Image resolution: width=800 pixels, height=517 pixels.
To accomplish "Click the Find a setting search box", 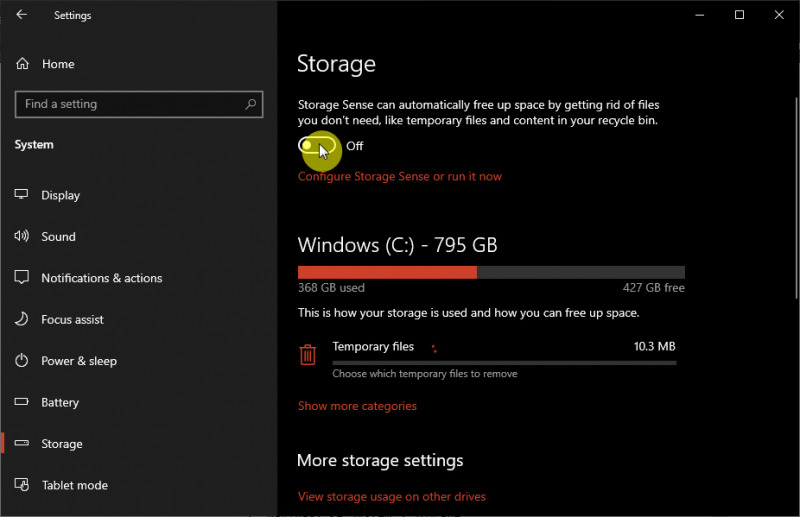I will click(130, 104).
